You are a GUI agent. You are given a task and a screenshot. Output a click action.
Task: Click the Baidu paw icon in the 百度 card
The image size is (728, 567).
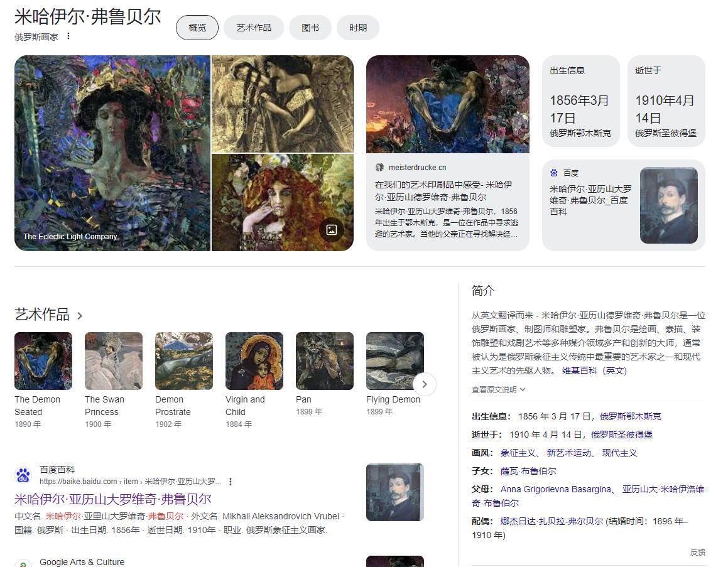pos(554,173)
